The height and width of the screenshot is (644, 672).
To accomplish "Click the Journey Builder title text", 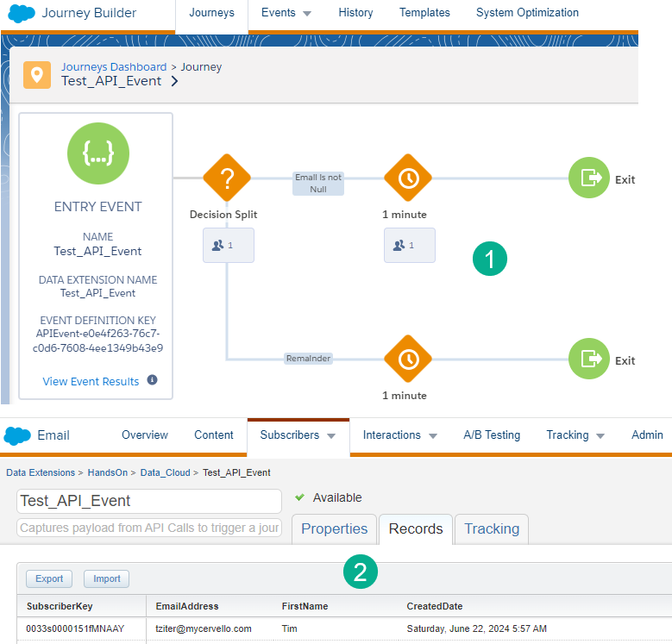I will point(89,13).
